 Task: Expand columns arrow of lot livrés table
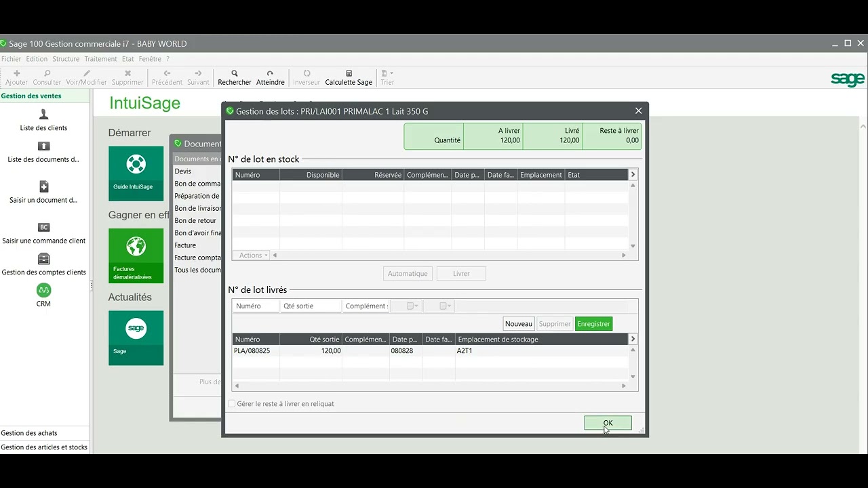(633, 339)
